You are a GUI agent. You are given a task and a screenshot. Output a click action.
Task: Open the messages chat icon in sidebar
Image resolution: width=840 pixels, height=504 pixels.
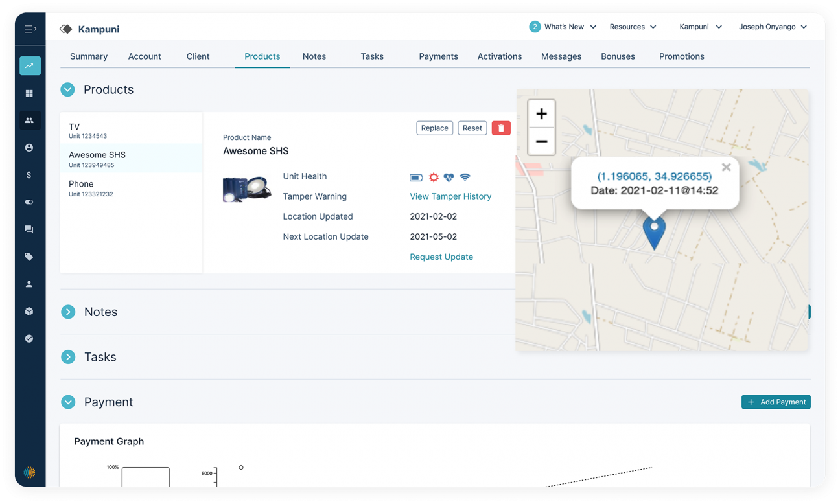pyautogui.click(x=30, y=229)
